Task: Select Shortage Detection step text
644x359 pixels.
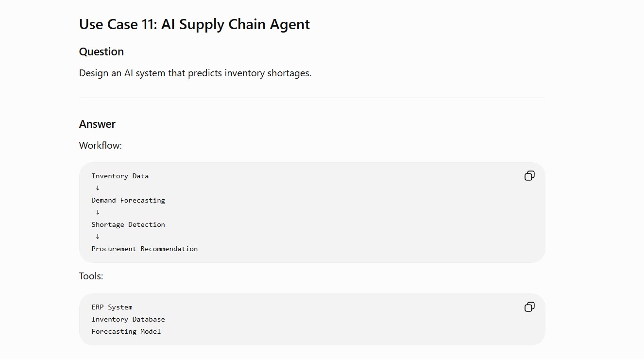Action: (x=128, y=224)
